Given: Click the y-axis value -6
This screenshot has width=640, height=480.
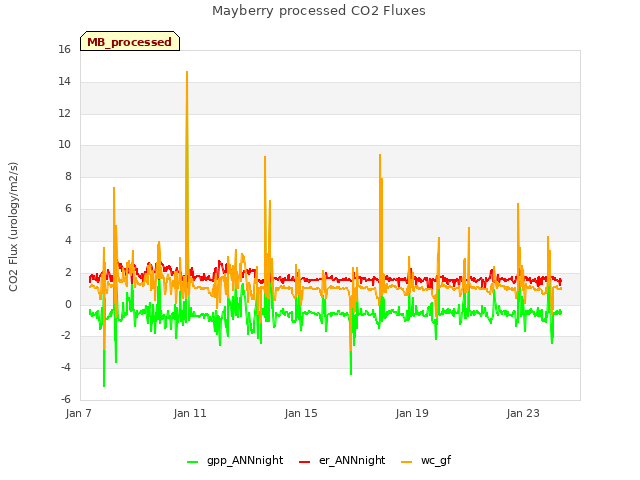Looking at the screenshot, I should [x=66, y=399].
